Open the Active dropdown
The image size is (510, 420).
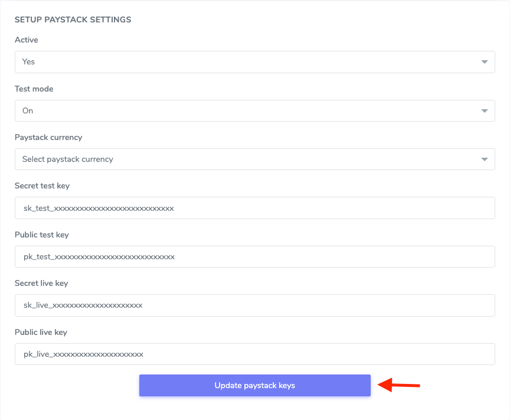[x=255, y=61]
